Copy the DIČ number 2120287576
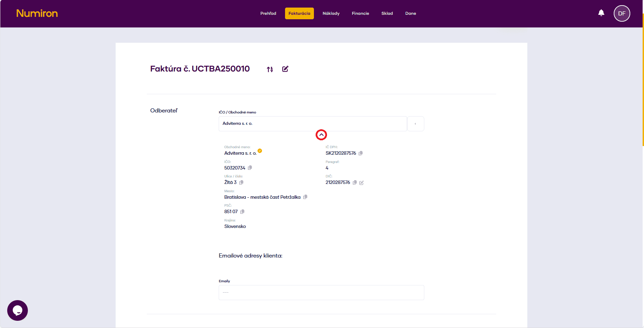Viewport: 644px width, 328px height. [x=355, y=183]
